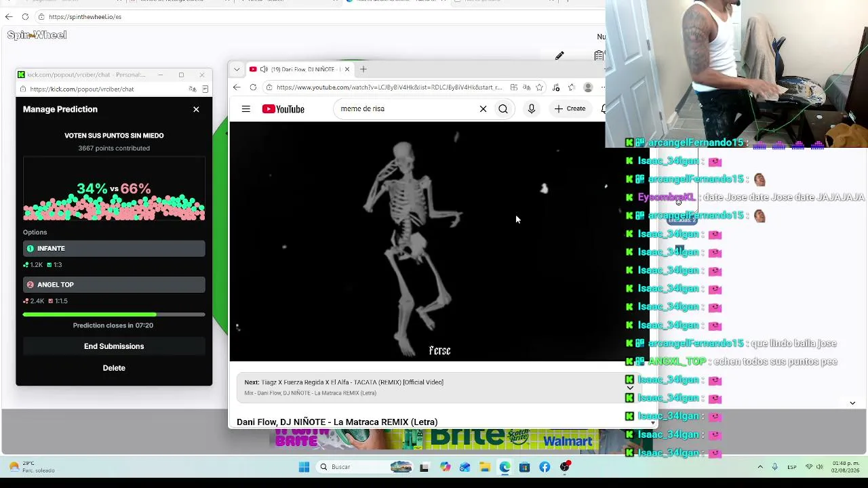Click EysombraKL username in chat
Screen dimensions: 868x488
pyautogui.click(x=667, y=197)
